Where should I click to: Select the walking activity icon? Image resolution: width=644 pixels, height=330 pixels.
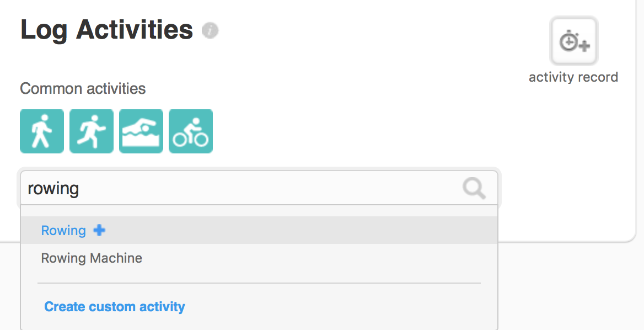click(x=42, y=131)
